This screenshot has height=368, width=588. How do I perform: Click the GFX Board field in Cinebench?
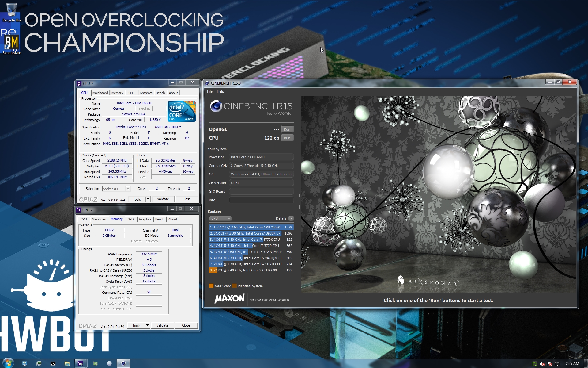click(262, 191)
